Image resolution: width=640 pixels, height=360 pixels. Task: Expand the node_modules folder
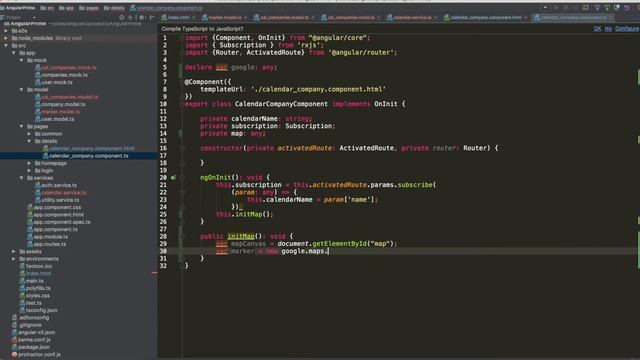click(x=6, y=38)
